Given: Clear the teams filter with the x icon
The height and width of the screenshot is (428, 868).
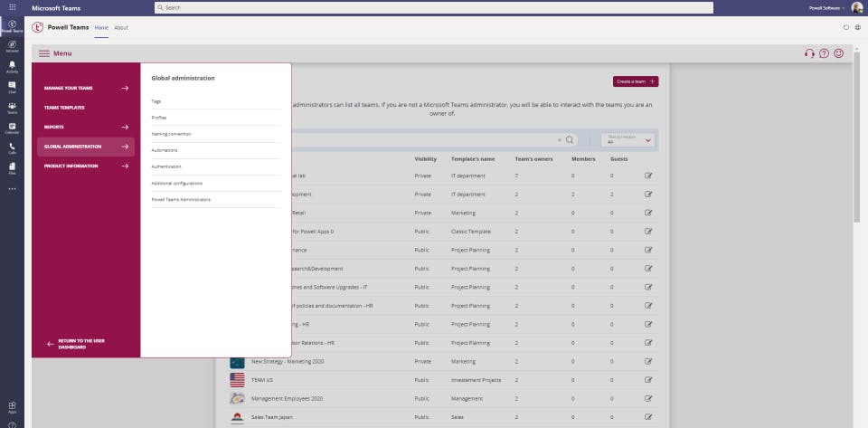Looking at the screenshot, I should tap(560, 140).
